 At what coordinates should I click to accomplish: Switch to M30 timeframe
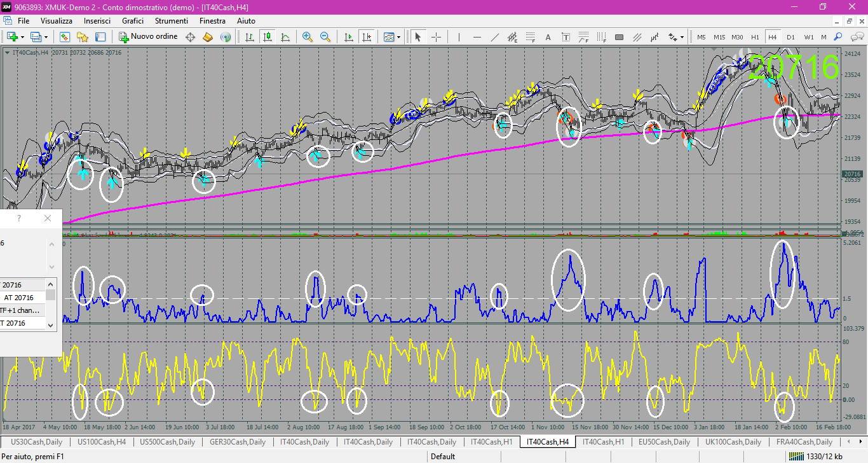point(737,37)
